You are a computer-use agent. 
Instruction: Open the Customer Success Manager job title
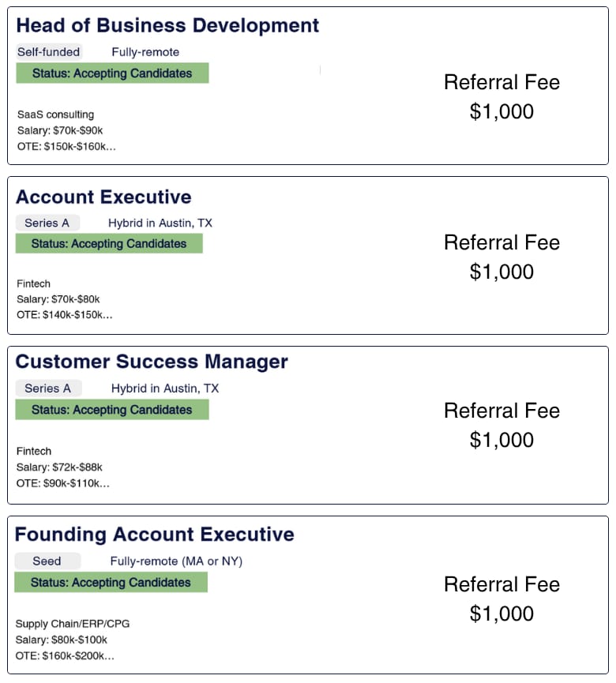[x=152, y=362]
